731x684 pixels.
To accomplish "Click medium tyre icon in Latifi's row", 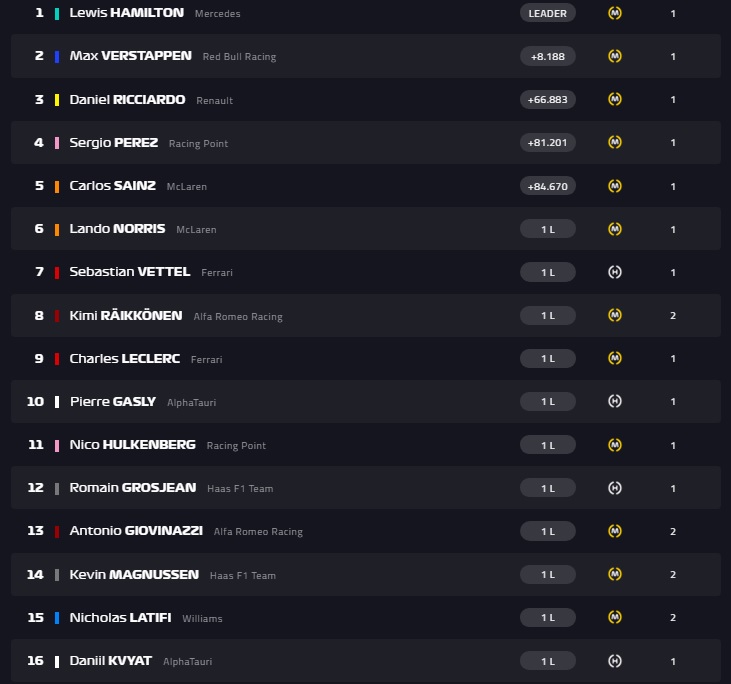I will click(615, 617).
